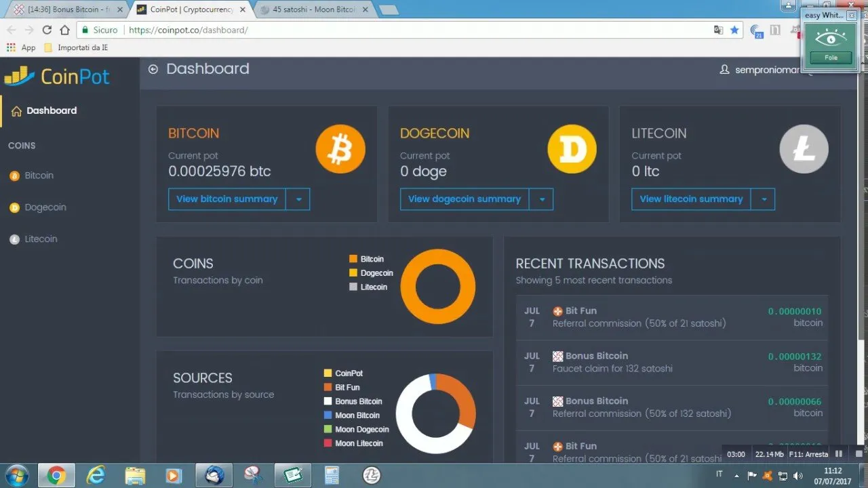Image resolution: width=868 pixels, height=488 pixels.
Task: Bookmark the page with the star icon
Action: pos(734,30)
